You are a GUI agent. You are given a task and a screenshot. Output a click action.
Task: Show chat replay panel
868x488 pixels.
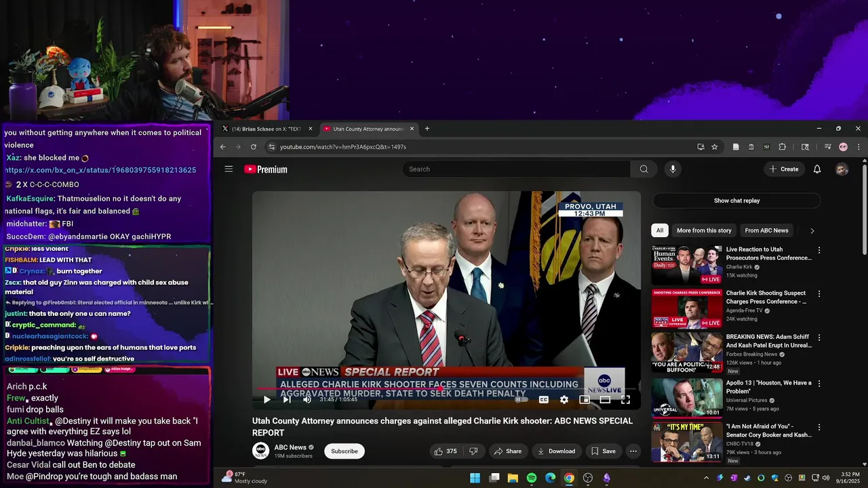[x=736, y=201]
